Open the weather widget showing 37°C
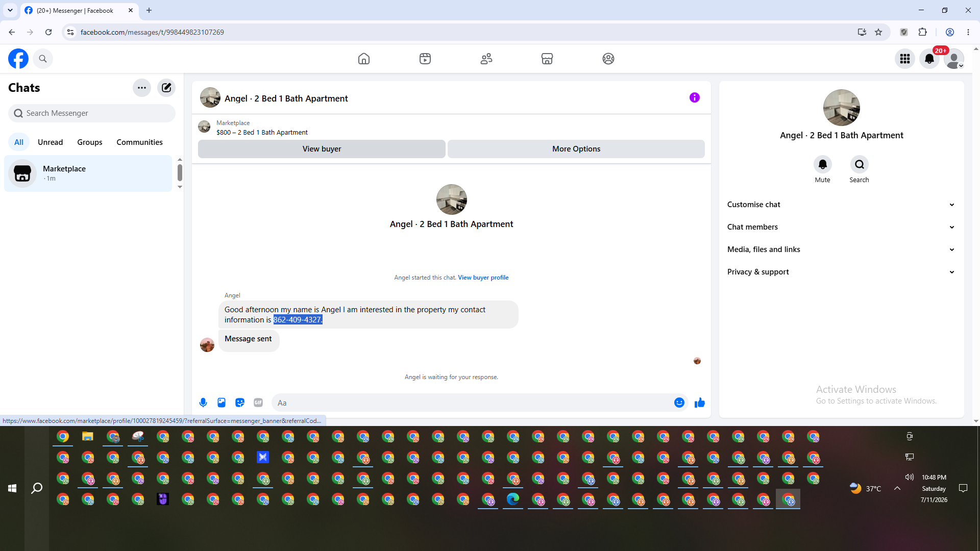The width and height of the screenshot is (980, 551). [x=865, y=488]
